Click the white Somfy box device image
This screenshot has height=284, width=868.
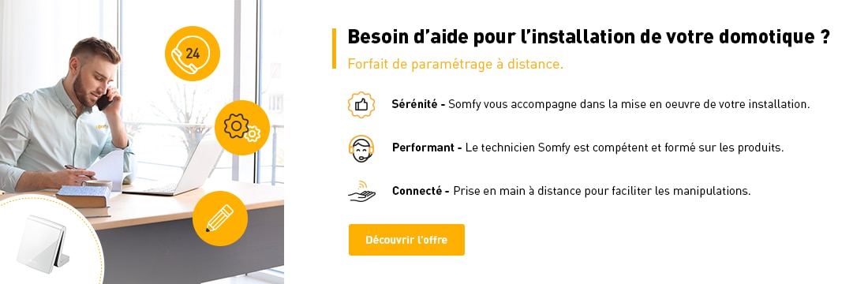(42, 244)
